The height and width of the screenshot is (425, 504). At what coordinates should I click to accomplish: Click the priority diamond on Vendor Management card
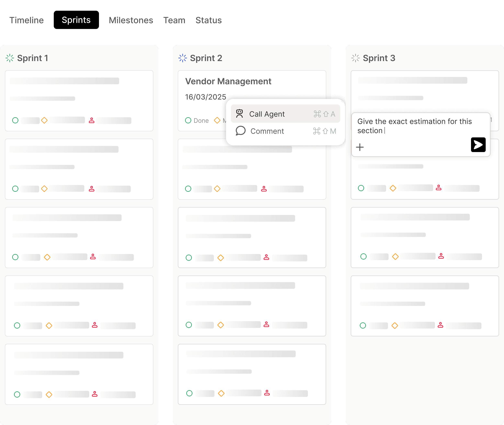217,120
